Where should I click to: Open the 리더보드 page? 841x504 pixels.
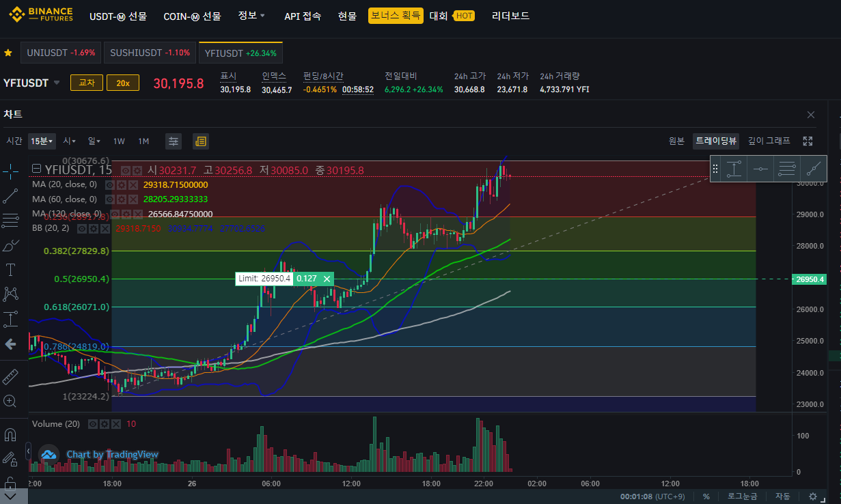coord(510,16)
